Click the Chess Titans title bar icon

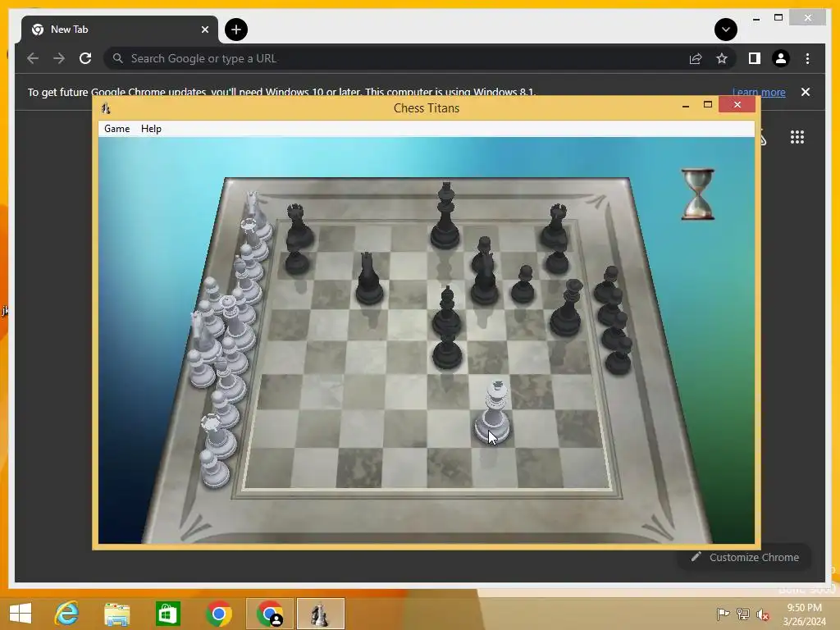106,108
